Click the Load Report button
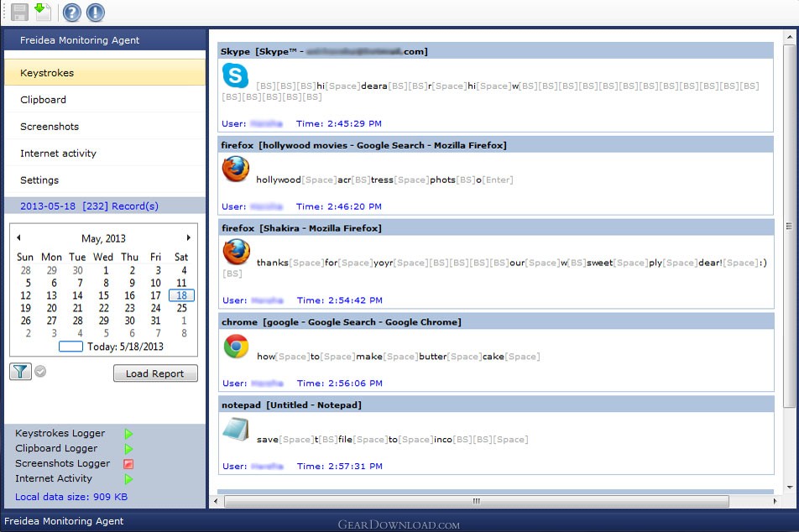This screenshot has height=532, width=799. click(x=155, y=373)
